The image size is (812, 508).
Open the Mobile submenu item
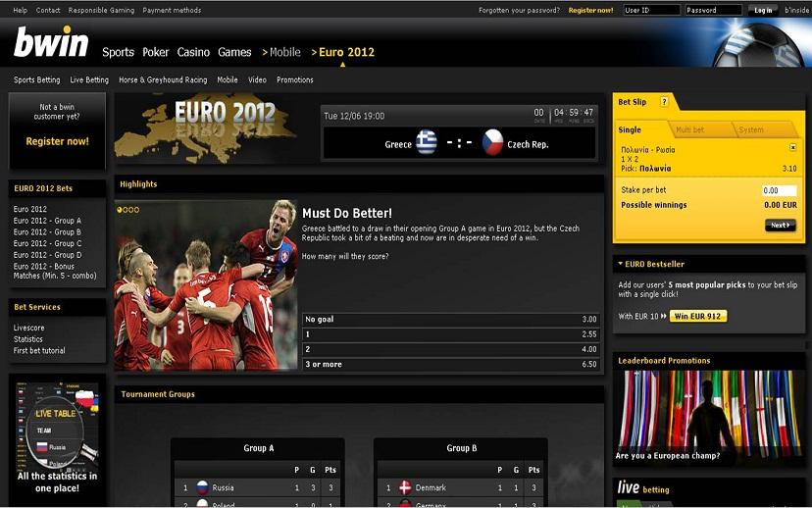228,79
